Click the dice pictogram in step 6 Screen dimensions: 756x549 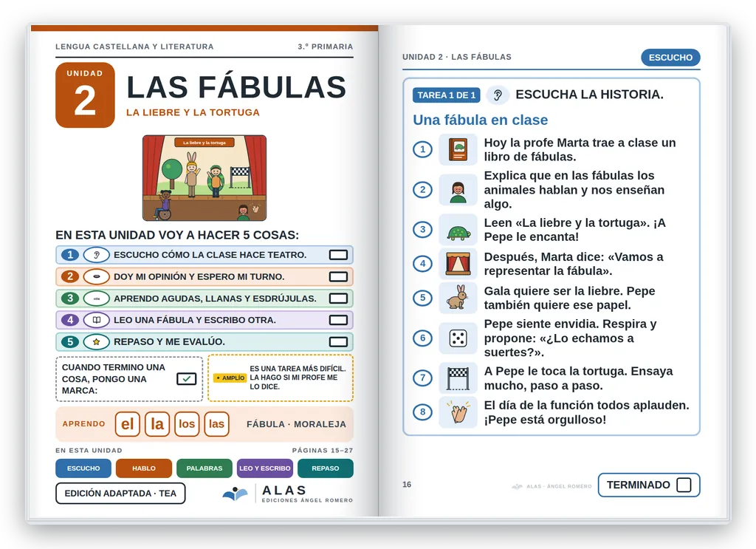click(458, 338)
